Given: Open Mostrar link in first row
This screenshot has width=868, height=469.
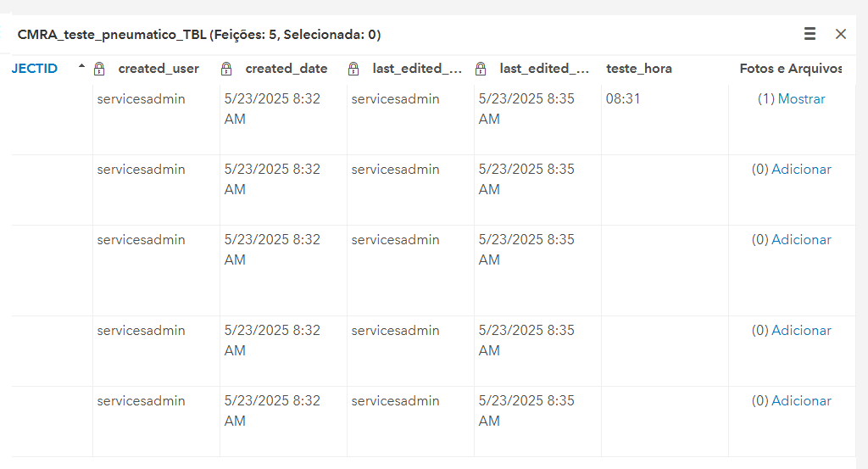Looking at the screenshot, I should point(801,98).
